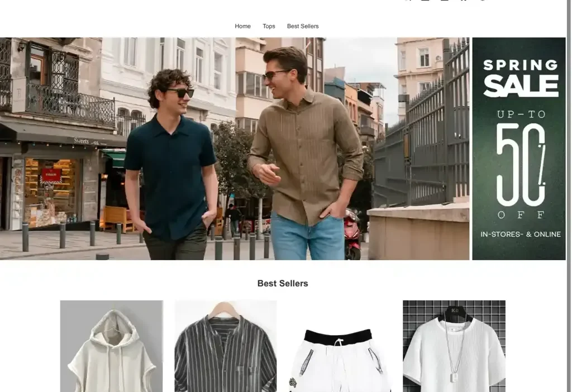Select Home in the navigation bar
The image size is (572, 392).
(242, 26)
